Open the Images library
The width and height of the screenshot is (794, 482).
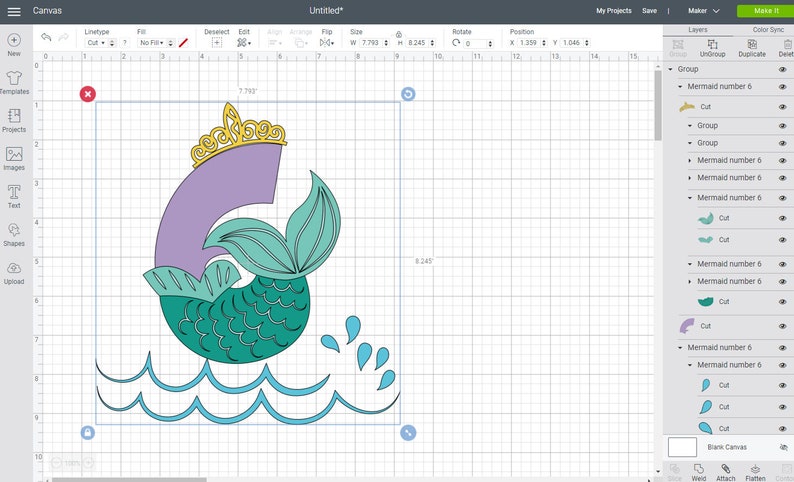coord(14,158)
